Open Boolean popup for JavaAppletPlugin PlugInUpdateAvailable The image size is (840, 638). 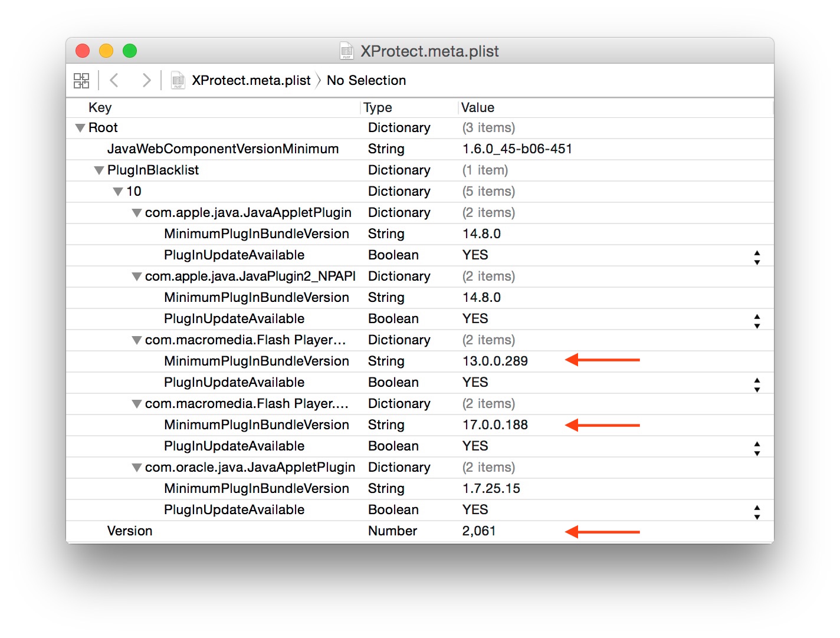(757, 255)
